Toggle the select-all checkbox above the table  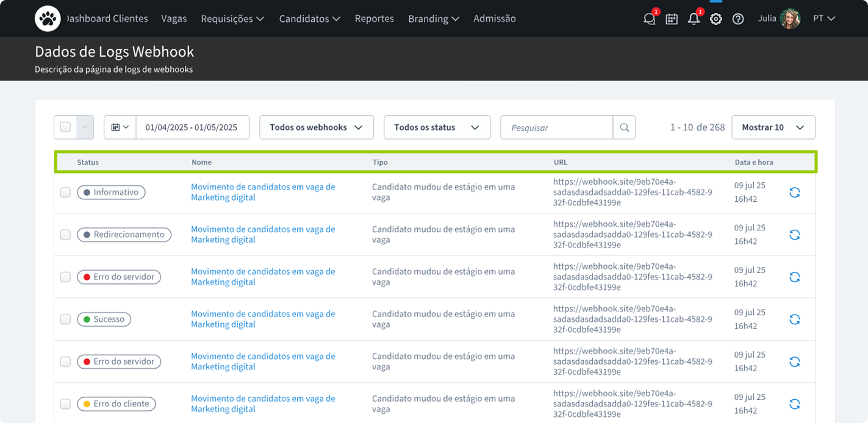(x=66, y=127)
